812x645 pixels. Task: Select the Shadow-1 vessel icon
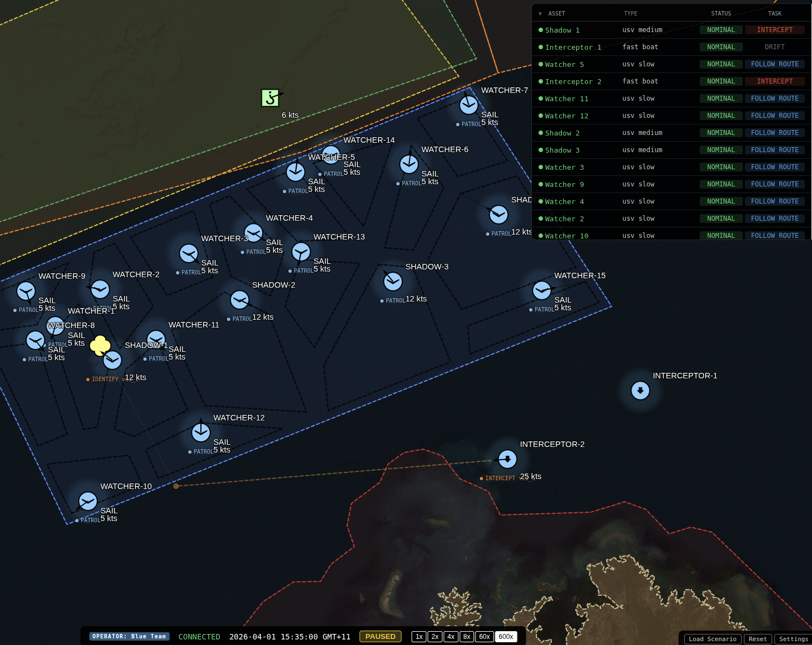[112, 360]
